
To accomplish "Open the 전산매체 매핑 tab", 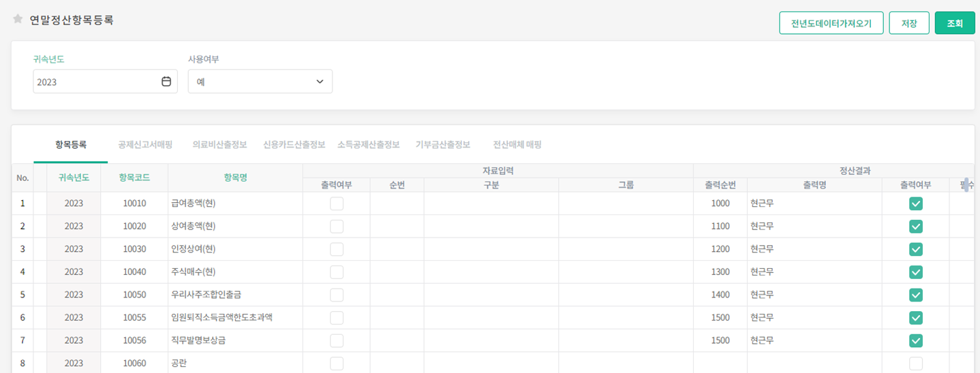I will click(x=517, y=144).
